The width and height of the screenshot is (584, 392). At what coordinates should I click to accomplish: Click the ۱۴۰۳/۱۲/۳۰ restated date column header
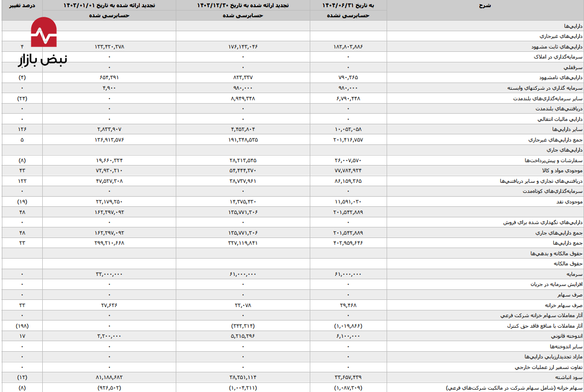[x=243, y=5]
